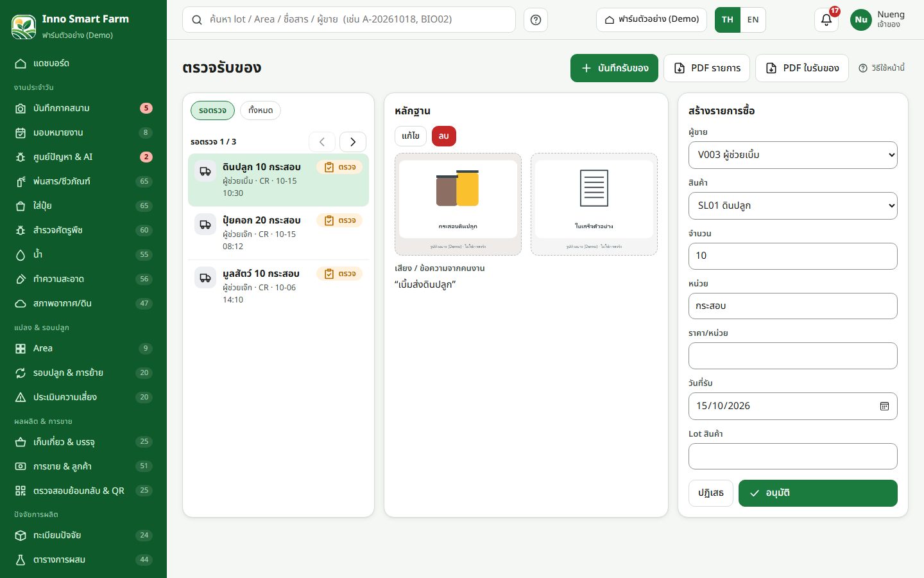Click the แก้ไข edit button
The image size is (924, 578).
pos(411,136)
